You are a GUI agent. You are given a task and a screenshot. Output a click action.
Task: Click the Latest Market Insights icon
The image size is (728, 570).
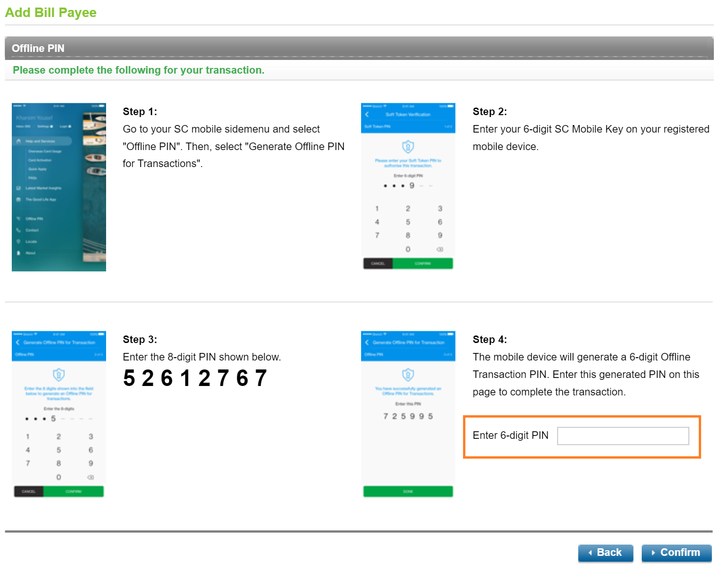[18, 188]
